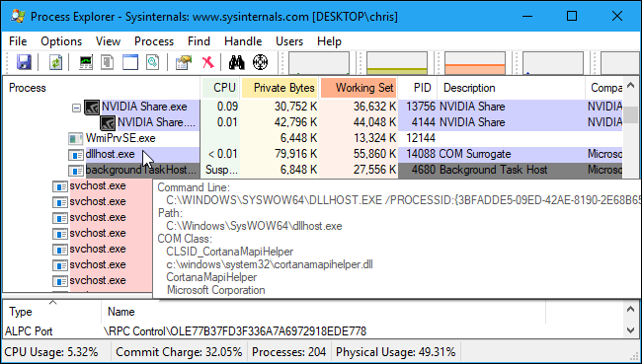Sort by the Private Bytes column header
642x364 pixels.
(x=280, y=88)
